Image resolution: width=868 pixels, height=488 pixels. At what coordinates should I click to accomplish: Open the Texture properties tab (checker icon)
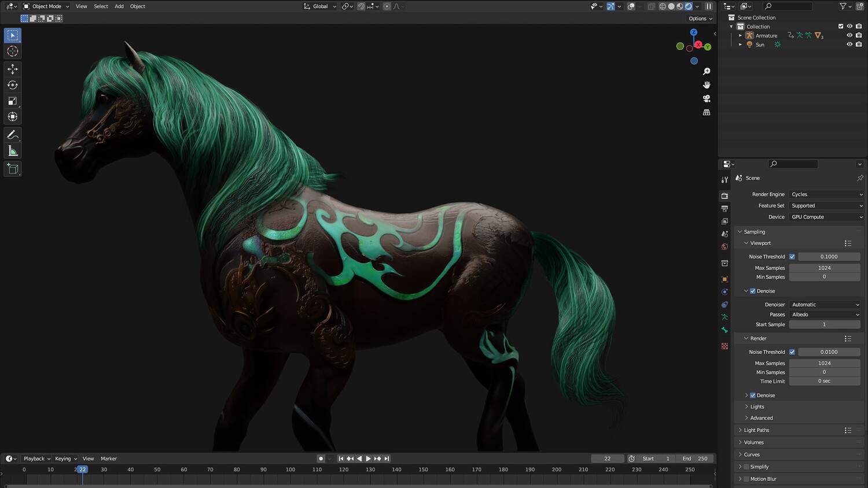[x=724, y=346]
